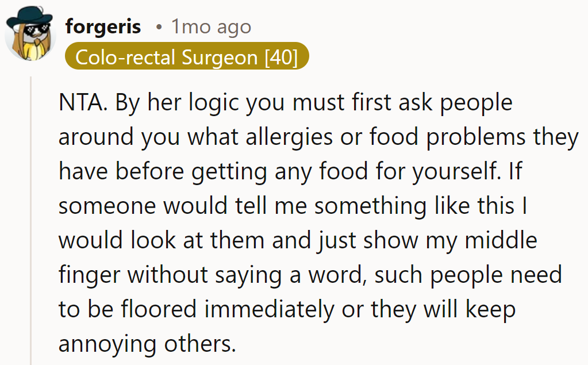Click the Colo-rectal Surgeon flair badge
Image resolution: width=588 pixels, height=365 pixels.
pos(186,57)
